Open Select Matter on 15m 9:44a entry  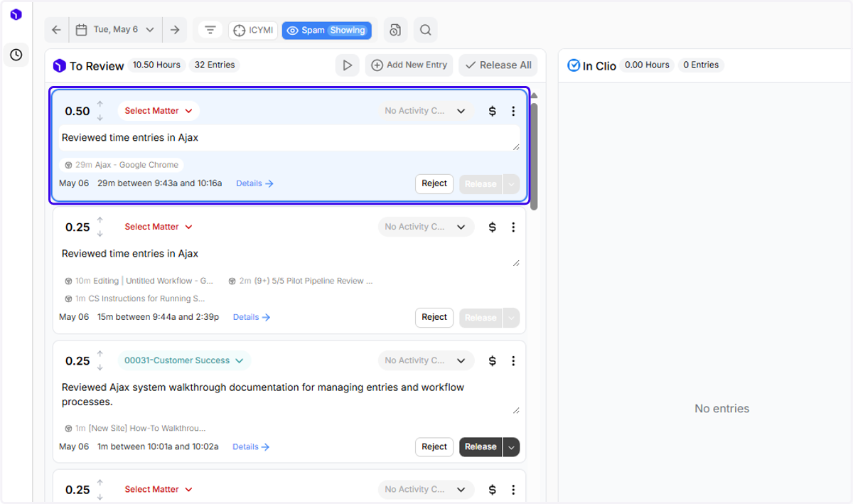point(159,227)
